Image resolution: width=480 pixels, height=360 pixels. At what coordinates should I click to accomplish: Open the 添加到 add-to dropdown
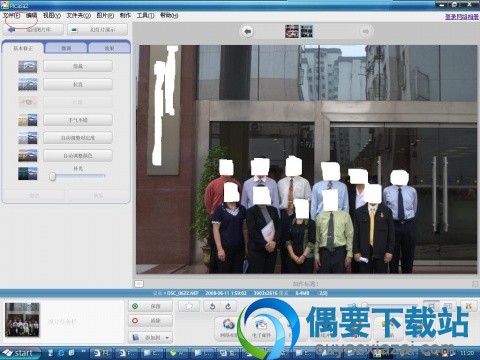pyautogui.click(x=150, y=338)
